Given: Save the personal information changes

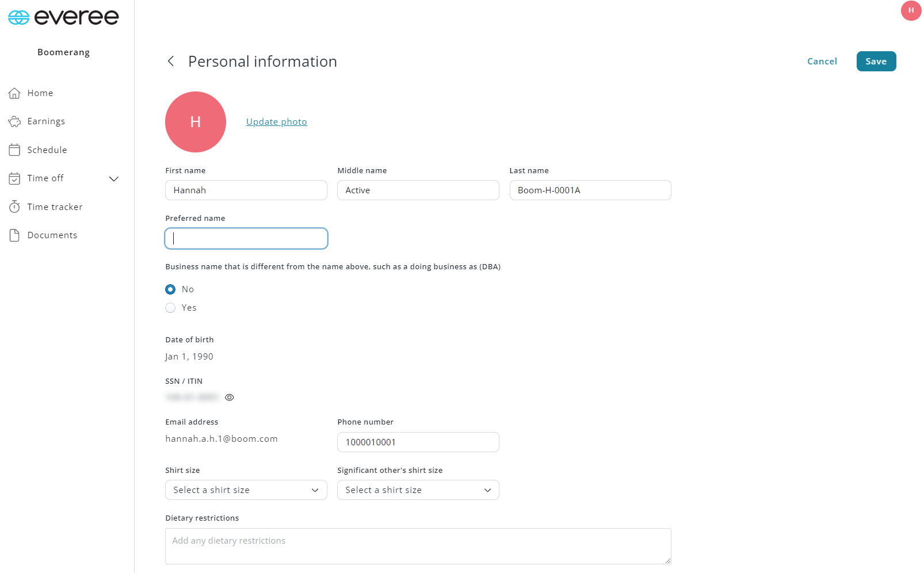Looking at the screenshot, I should [876, 61].
